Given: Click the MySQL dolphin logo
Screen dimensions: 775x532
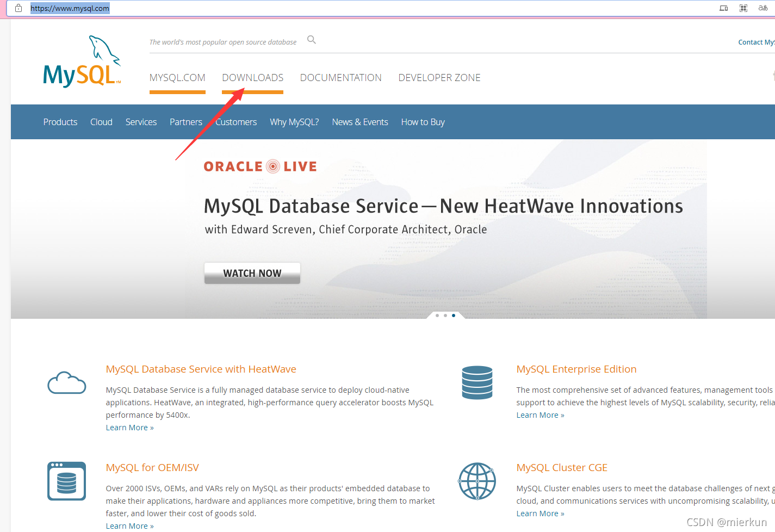Looking at the screenshot, I should pos(82,61).
